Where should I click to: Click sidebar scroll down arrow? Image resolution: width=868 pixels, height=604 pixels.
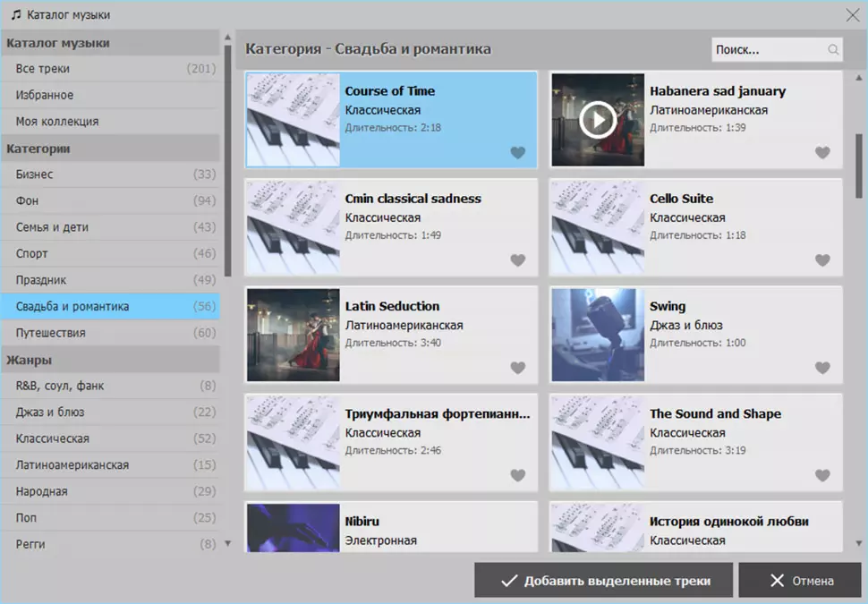227,544
